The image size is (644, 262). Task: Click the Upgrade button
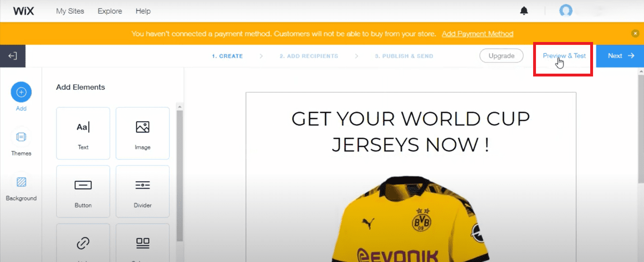tap(502, 56)
